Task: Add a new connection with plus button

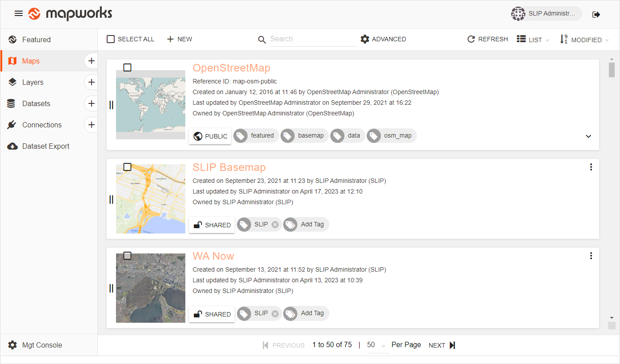Action: pos(92,125)
